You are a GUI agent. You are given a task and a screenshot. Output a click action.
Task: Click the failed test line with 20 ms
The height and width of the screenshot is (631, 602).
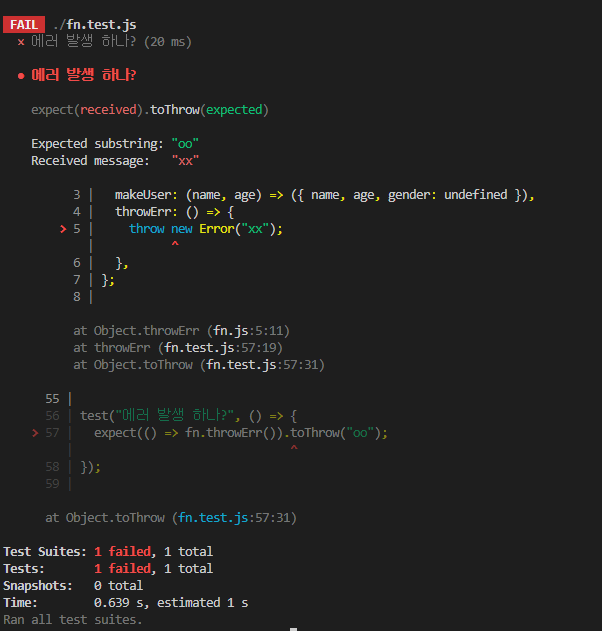pos(104,41)
